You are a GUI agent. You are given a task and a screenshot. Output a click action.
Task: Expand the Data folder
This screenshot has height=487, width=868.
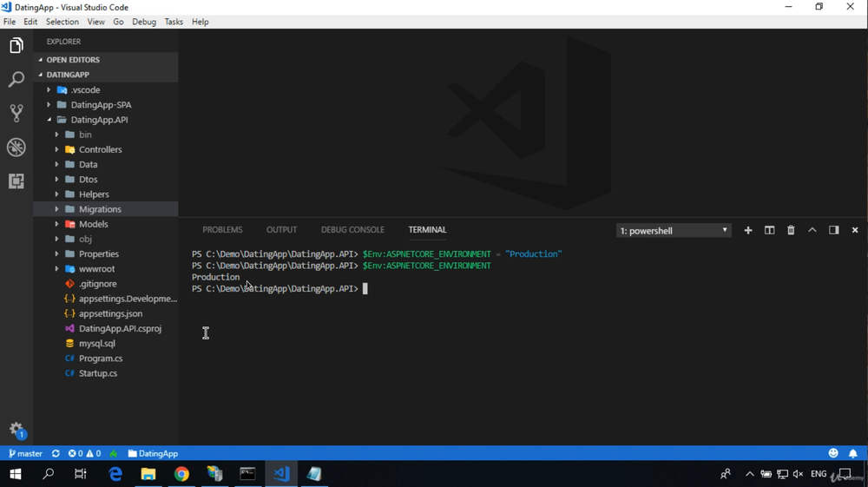pos(88,164)
